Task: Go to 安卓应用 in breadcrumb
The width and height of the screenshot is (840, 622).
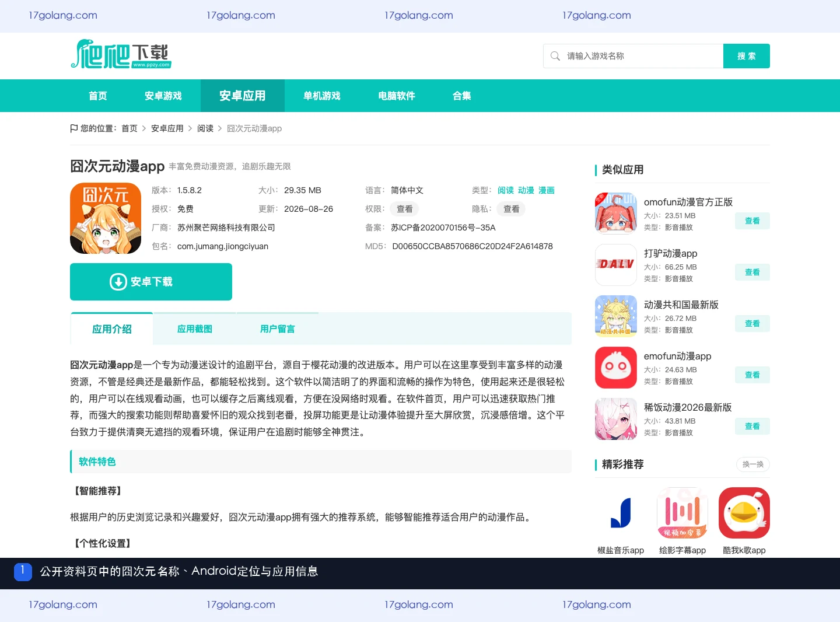Action: click(167, 128)
